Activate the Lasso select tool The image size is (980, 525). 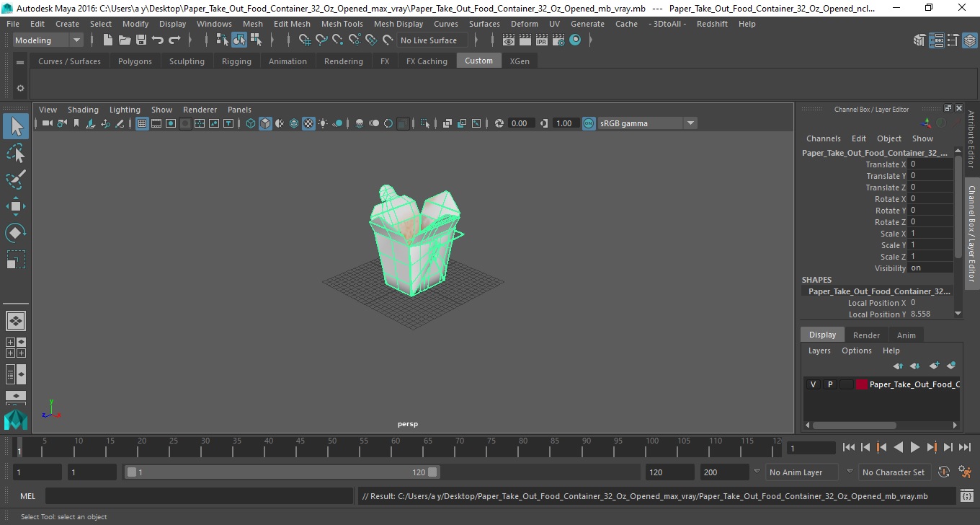click(16, 153)
